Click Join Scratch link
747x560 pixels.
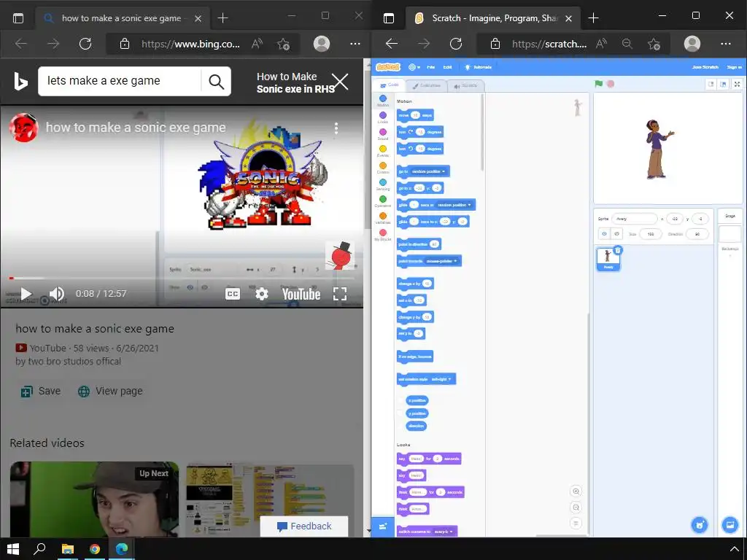click(x=705, y=67)
